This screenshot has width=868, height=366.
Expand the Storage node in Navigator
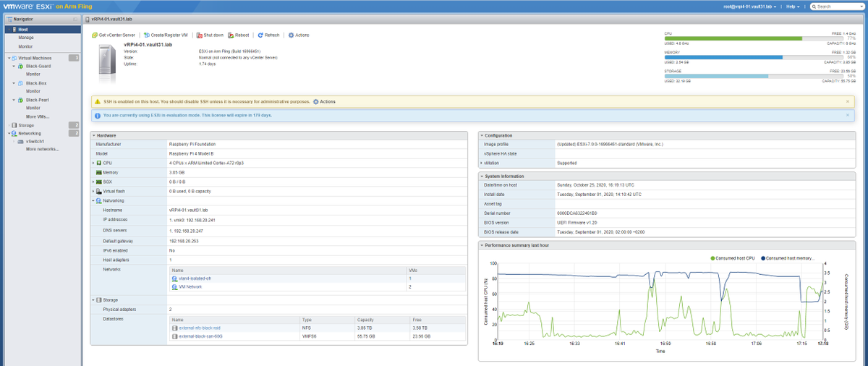click(x=8, y=125)
